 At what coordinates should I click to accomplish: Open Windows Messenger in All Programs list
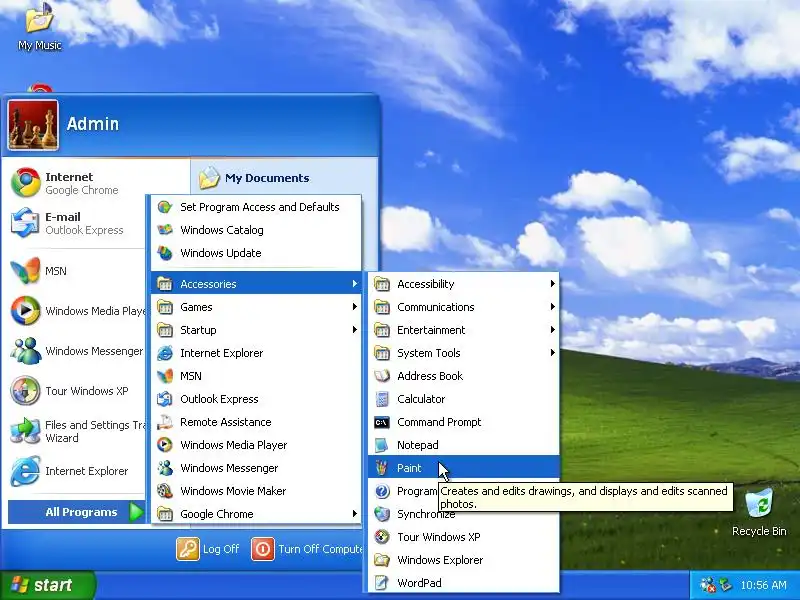(x=256, y=468)
